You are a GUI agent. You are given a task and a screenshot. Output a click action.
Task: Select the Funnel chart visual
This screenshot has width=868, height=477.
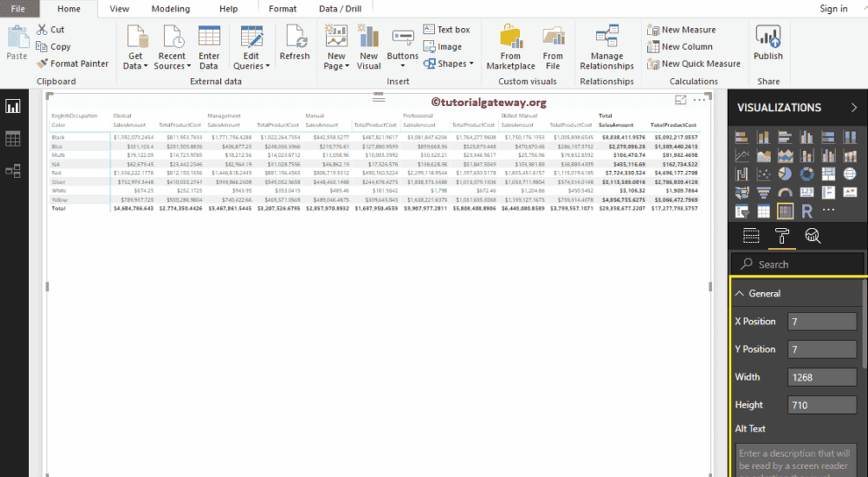coord(764,193)
